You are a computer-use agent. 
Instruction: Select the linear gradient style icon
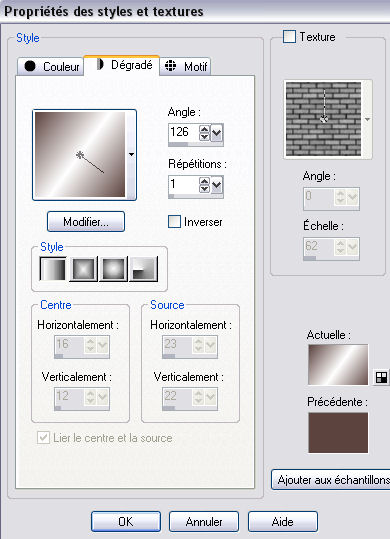[53, 269]
